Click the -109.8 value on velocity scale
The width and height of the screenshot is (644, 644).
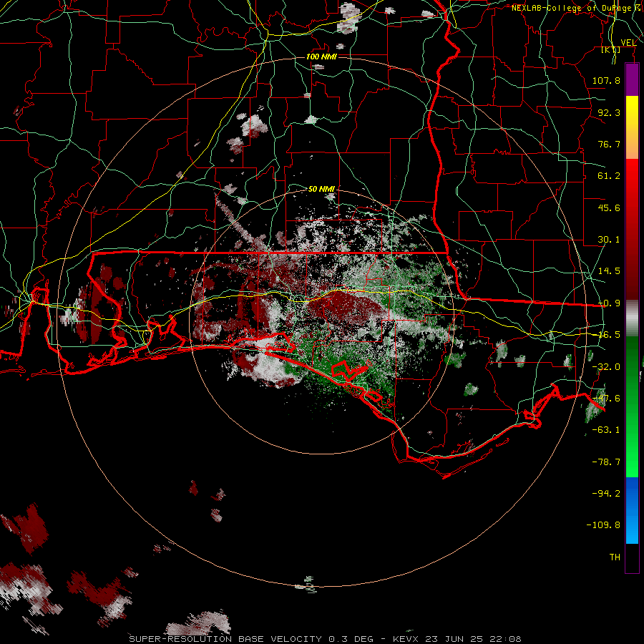pos(603,525)
